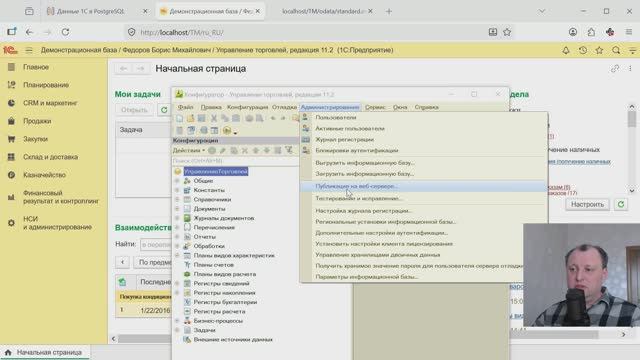The height and width of the screenshot is (360, 640).
Task: Click Copy icon in the Configurator toolbar
Action: click(x=224, y=118)
